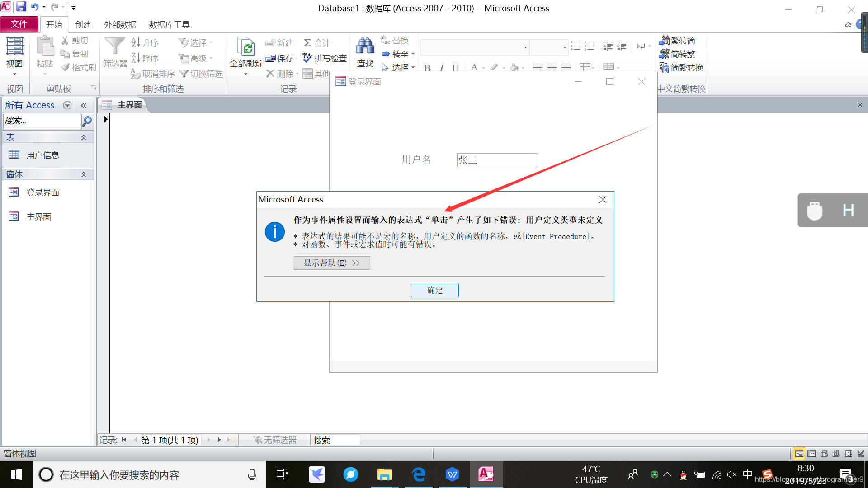The image size is (868, 488).
Task: Toggle center text alignment
Action: coord(552,68)
